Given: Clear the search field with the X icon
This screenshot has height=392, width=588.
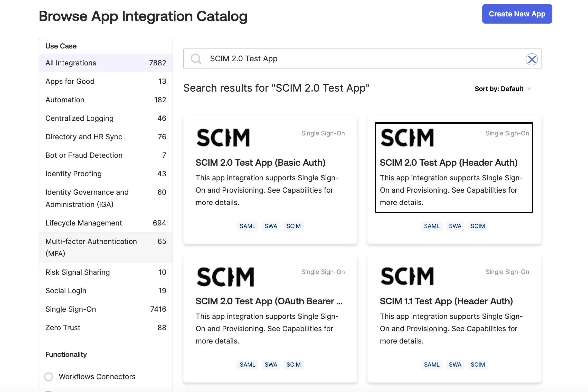Looking at the screenshot, I should coord(532,59).
